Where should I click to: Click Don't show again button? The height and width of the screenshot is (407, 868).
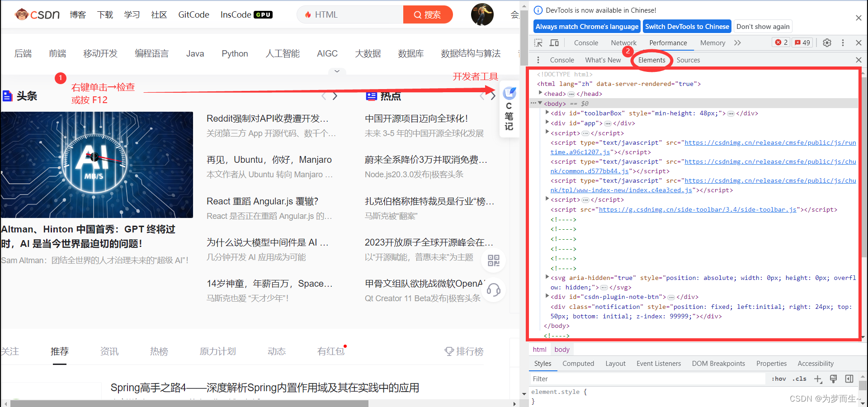pos(763,27)
